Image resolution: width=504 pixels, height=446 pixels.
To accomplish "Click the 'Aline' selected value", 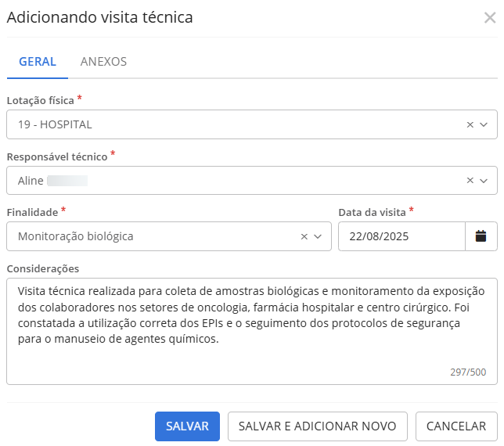I will click(x=31, y=181).
